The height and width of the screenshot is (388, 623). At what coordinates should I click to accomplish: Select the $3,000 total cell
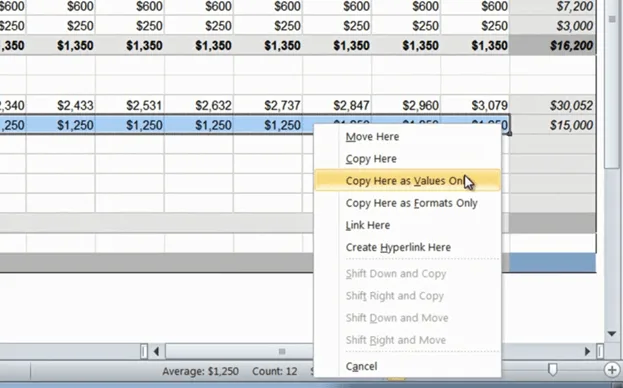tap(553, 26)
